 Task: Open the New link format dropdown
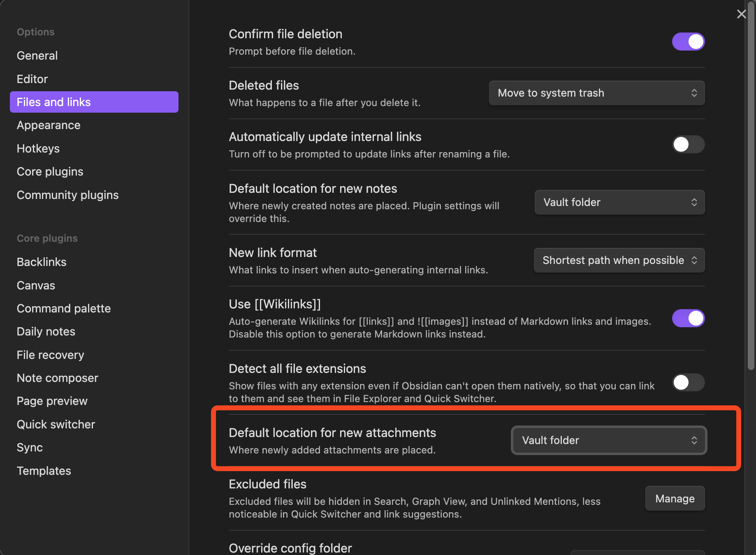click(619, 260)
